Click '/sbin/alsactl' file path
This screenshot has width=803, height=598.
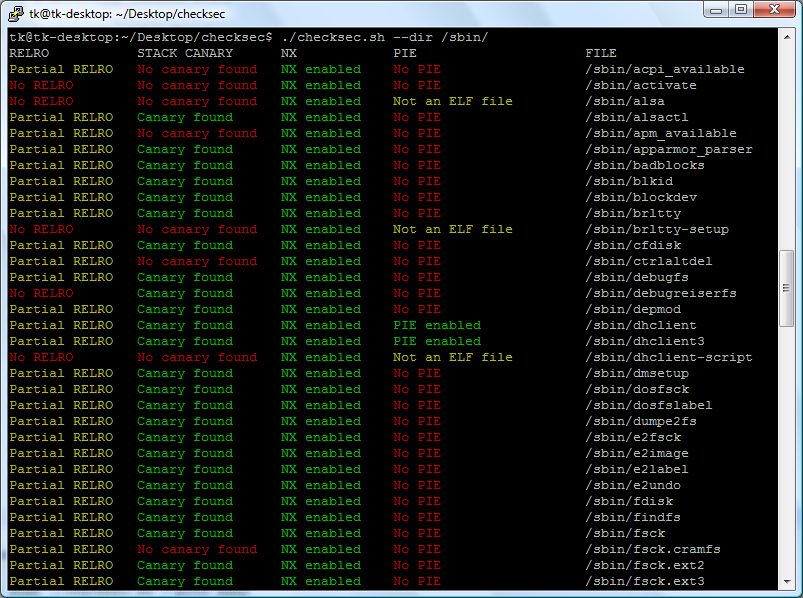pos(637,117)
